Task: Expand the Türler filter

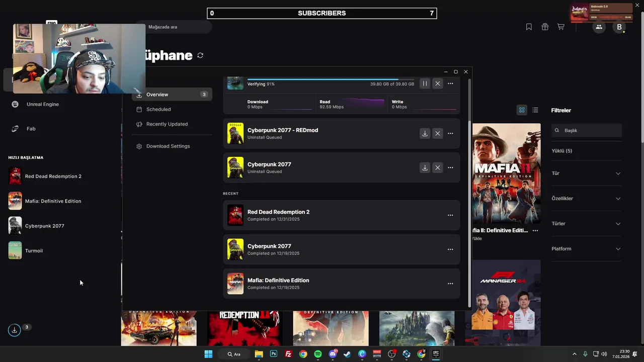Action: (x=587, y=224)
